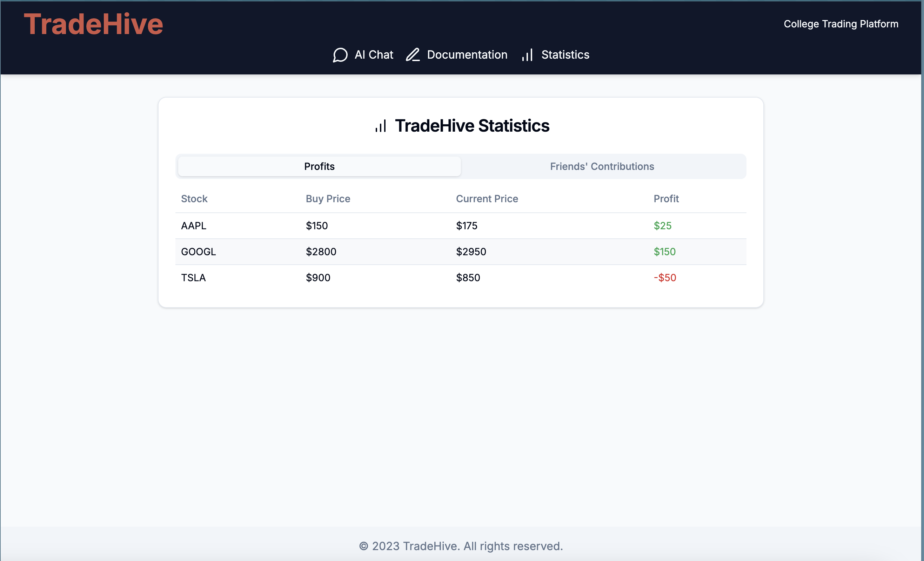Screen dimensions: 924x561
Task: Click the green $150 profit value
Action: point(664,251)
